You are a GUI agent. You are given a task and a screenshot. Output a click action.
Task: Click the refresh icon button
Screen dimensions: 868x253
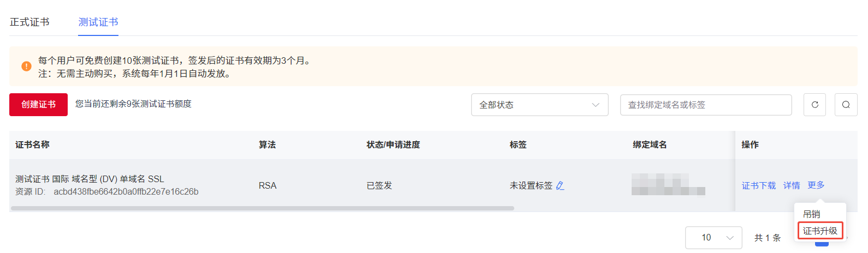[x=815, y=105]
